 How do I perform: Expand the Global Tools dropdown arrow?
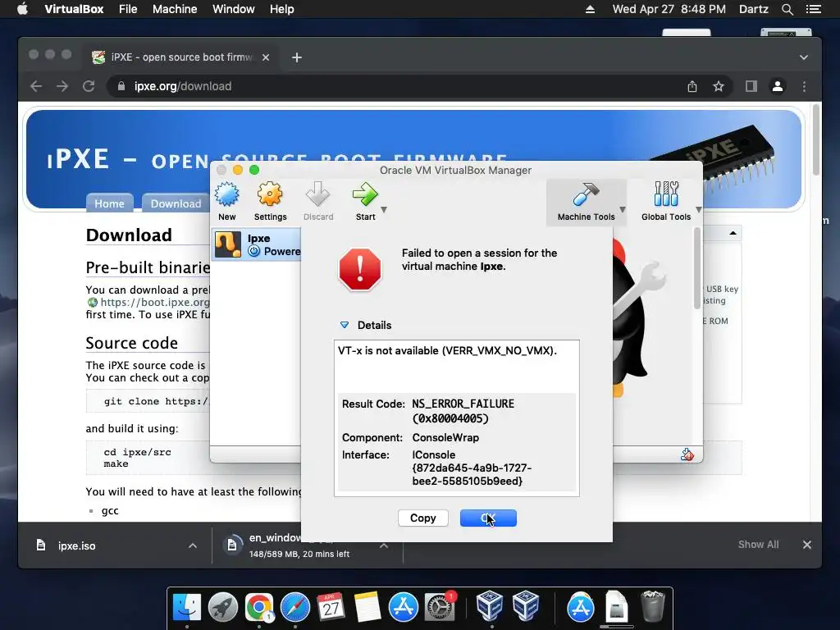[699, 210]
